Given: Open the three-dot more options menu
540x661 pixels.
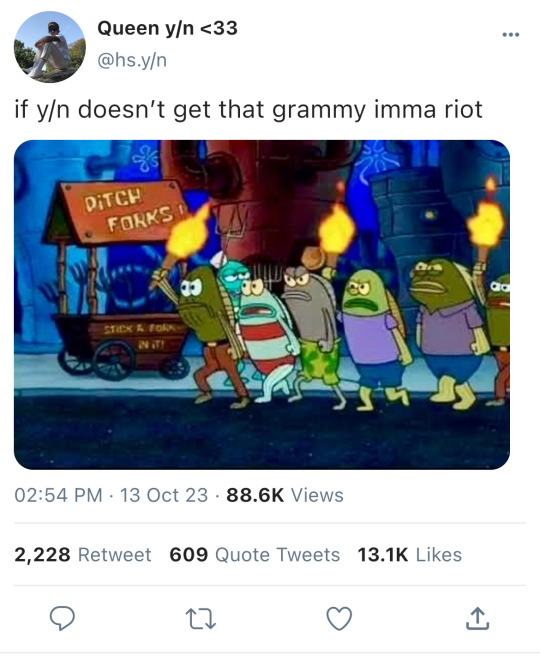Looking at the screenshot, I should click(x=510, y=35).
